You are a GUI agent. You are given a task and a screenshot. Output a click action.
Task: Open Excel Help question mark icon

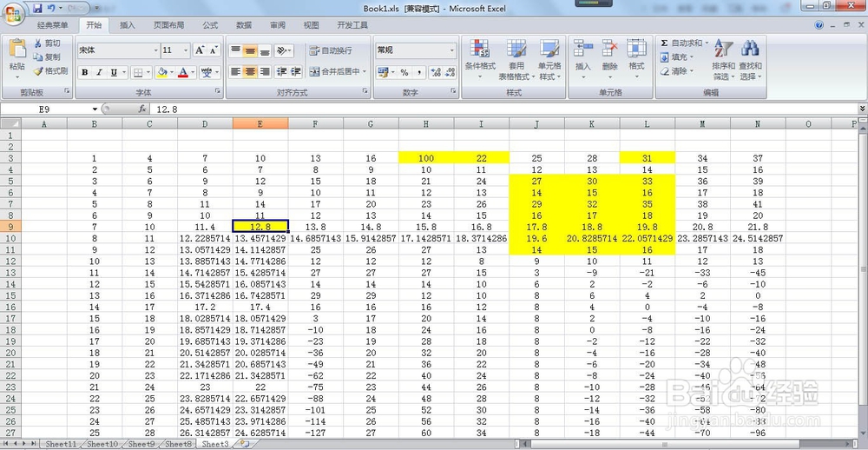point(819,25)
